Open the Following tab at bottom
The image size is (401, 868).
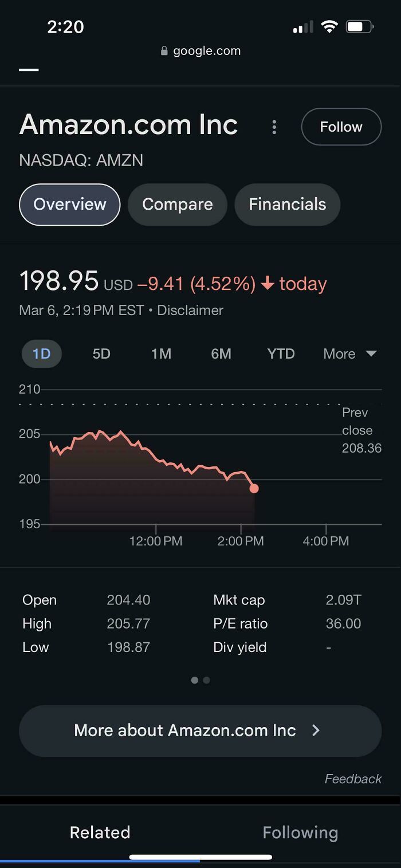pyautogui.click(x=300, y=832)
